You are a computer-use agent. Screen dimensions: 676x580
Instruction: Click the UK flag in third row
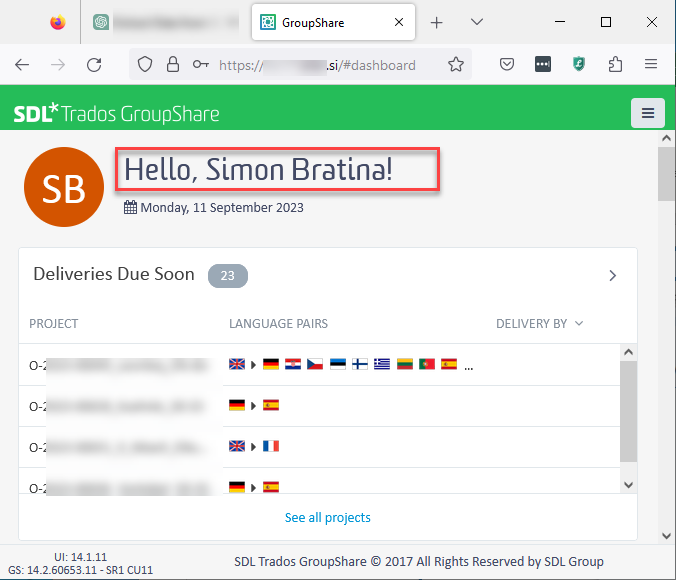237,446
